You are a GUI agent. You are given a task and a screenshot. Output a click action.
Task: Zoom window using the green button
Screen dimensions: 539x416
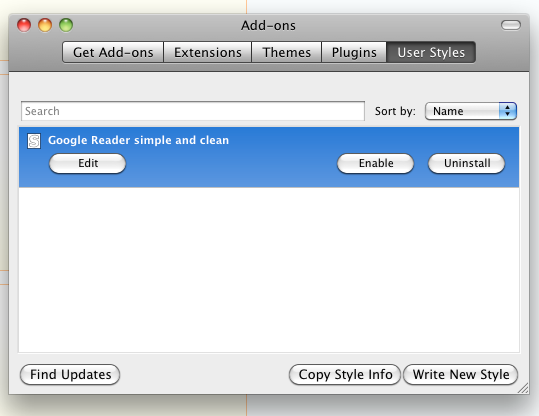click(x=66, y=25)
